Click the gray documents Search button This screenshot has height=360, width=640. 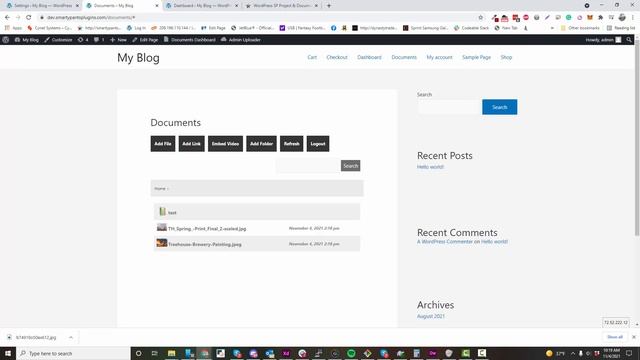click(351, 166)
